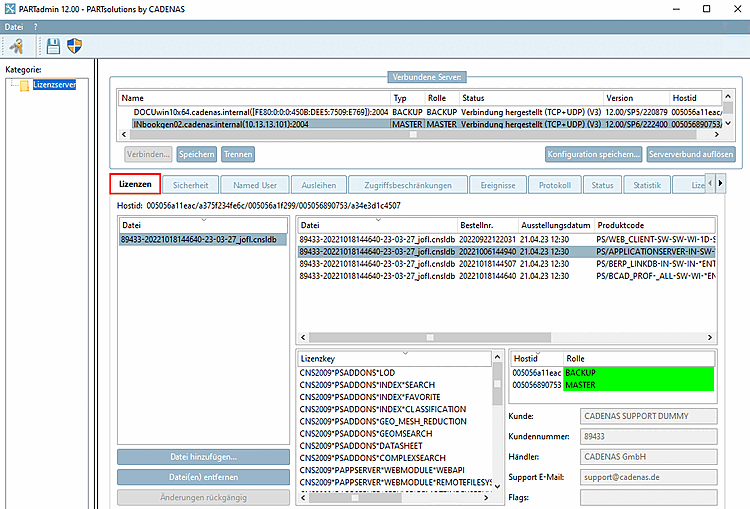Image resolution: width=750 pixels, height=509 pixels.
Task: Switch to the Named User tab
Action: [x=255, y=185]
